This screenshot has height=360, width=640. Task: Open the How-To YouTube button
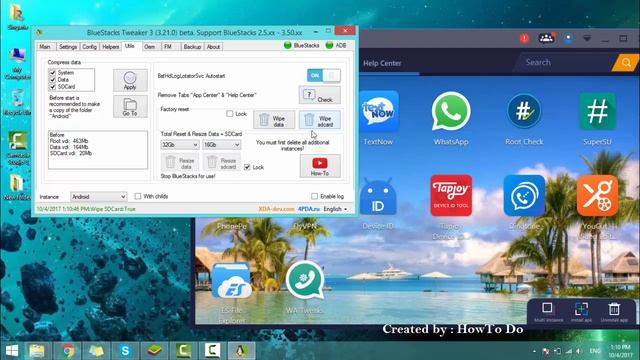point(320,166)
